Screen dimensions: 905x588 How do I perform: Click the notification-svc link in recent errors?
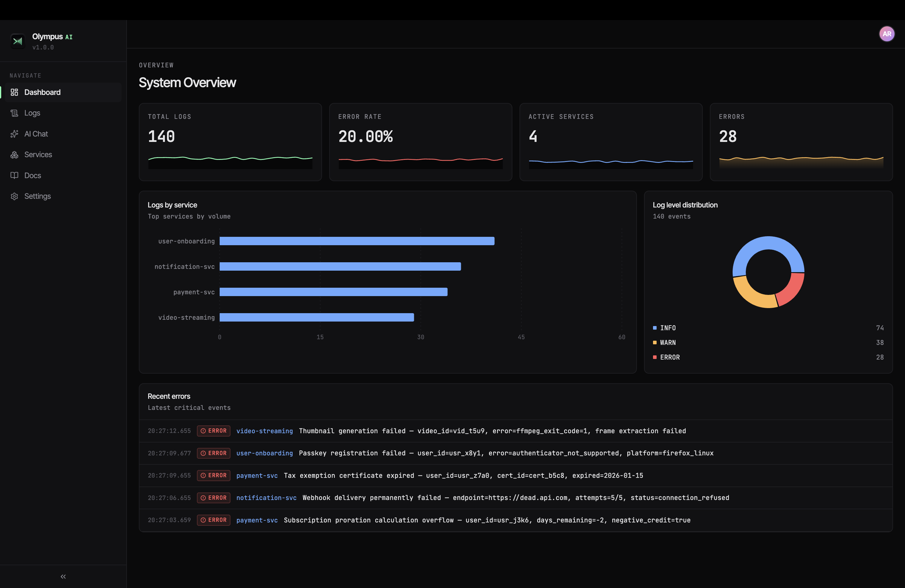tap(266, 498)
